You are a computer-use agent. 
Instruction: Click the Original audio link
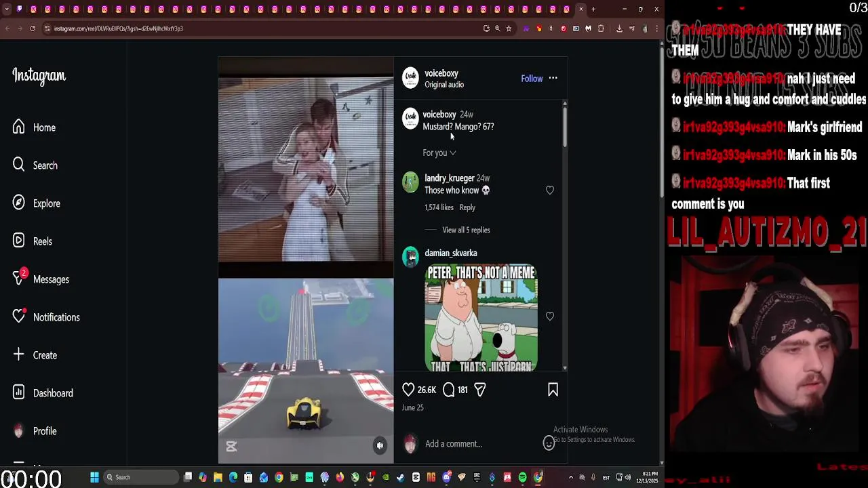point(444,85)
